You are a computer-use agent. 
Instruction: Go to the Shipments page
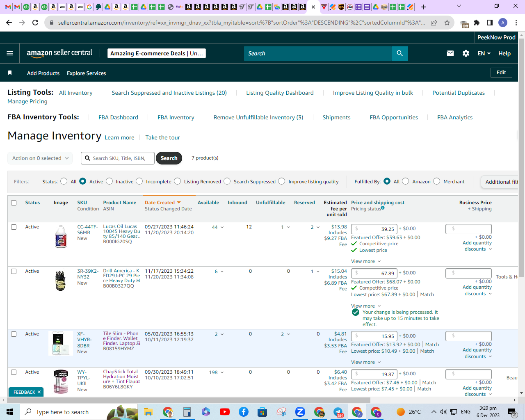pyautogui.click(x=336, y=117)
